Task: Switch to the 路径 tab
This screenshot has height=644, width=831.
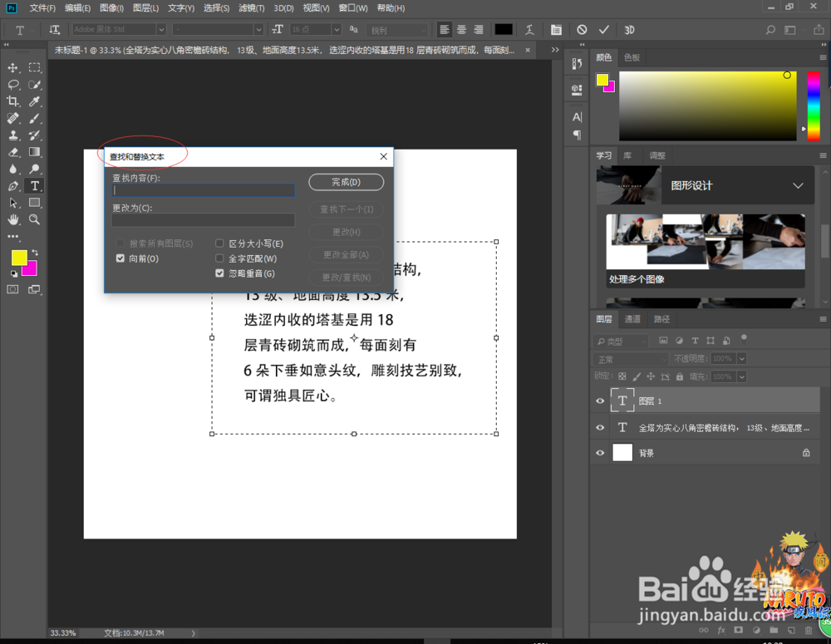Action: 661,319
